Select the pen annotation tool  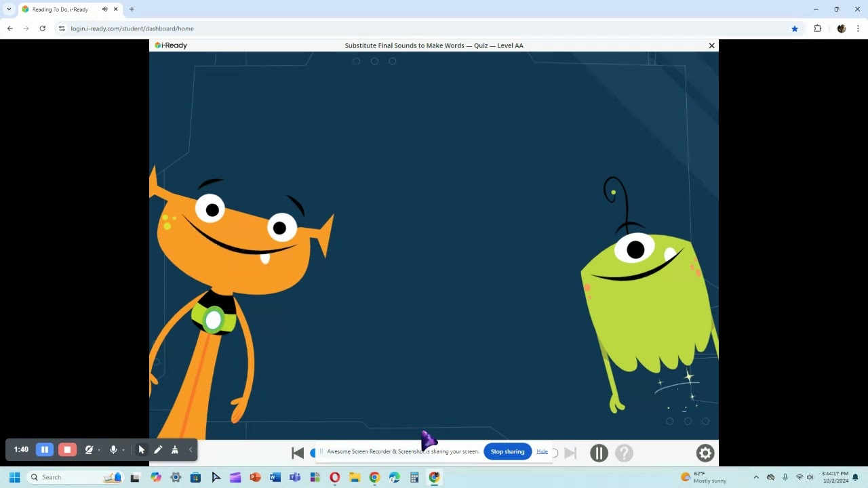(x=158, y=449)
